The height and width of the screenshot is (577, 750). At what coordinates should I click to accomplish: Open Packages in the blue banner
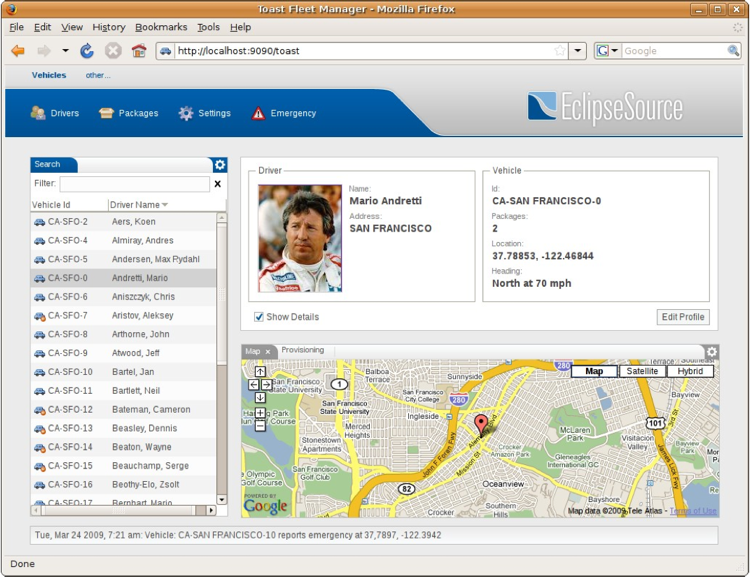106,113
